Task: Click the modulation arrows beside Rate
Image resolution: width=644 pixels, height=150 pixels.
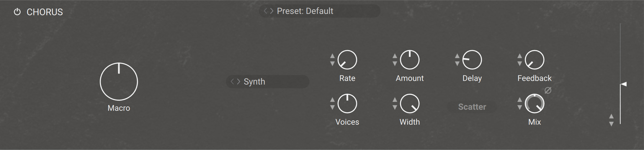Action: [332, 60]
